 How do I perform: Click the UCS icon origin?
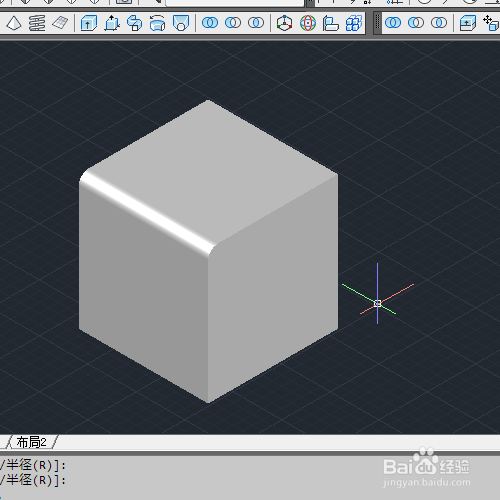pyautogui.click(x=377, y=303)
